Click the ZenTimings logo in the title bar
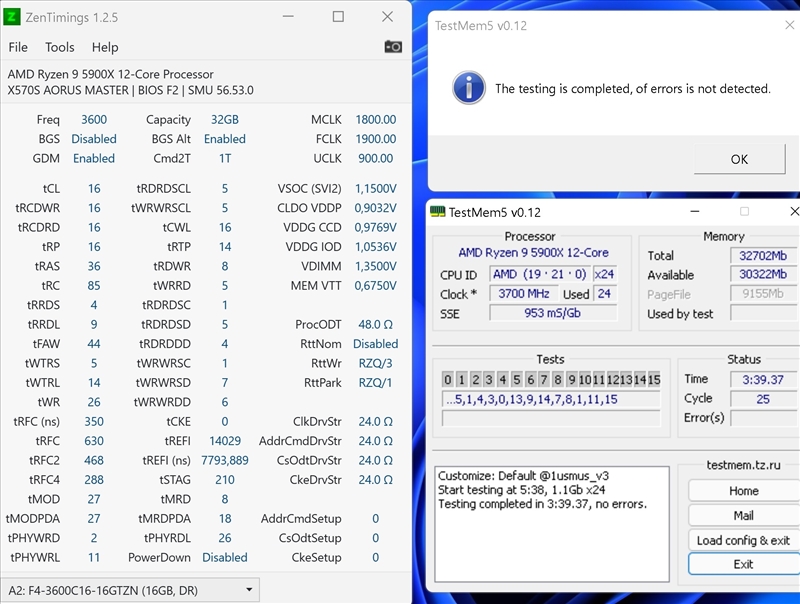This screenshot has height=604, width=800. (x=13, y=16)
